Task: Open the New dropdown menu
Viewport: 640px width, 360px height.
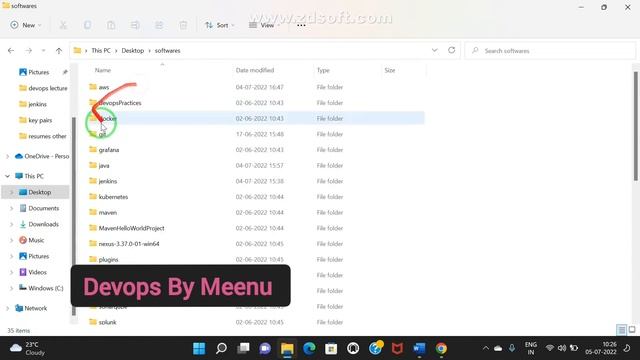Action: pos(26,25)
